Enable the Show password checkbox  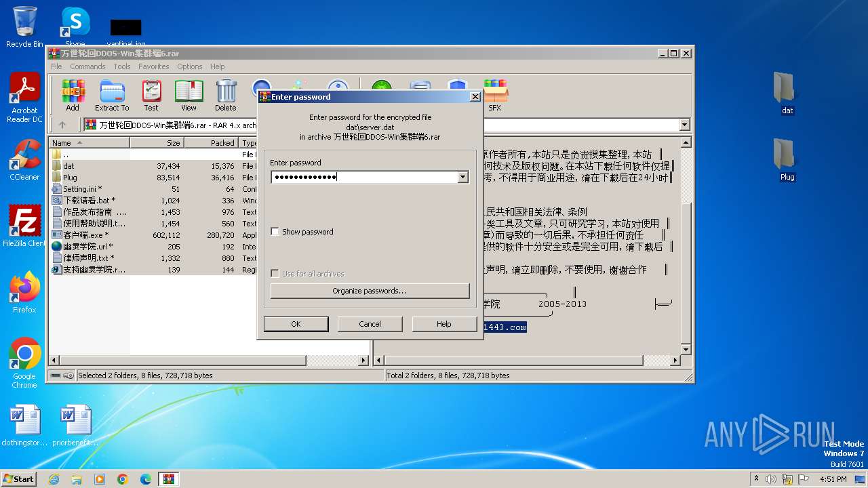click(275, 232)
